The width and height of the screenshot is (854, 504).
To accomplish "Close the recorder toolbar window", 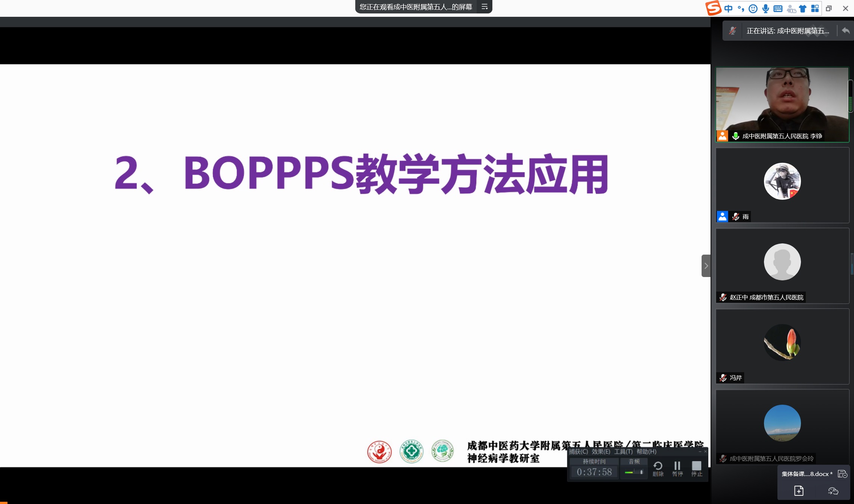I will tap(705, 451).
